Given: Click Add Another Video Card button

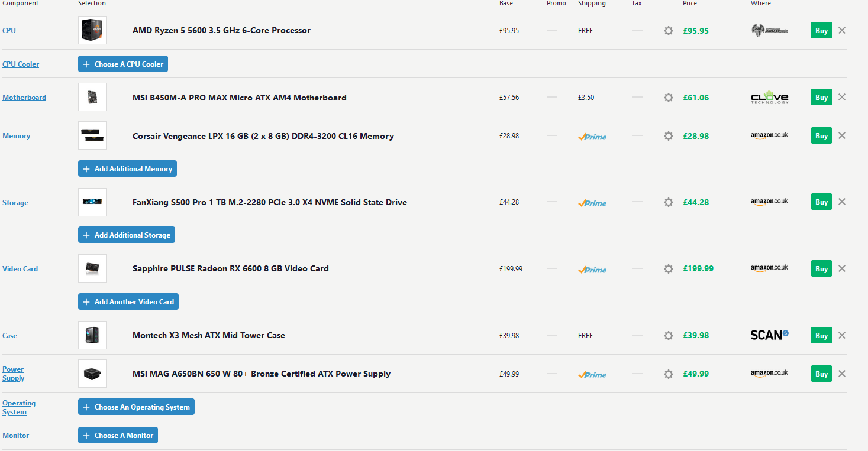Looking at the screenshot, I should coord(128,301).
